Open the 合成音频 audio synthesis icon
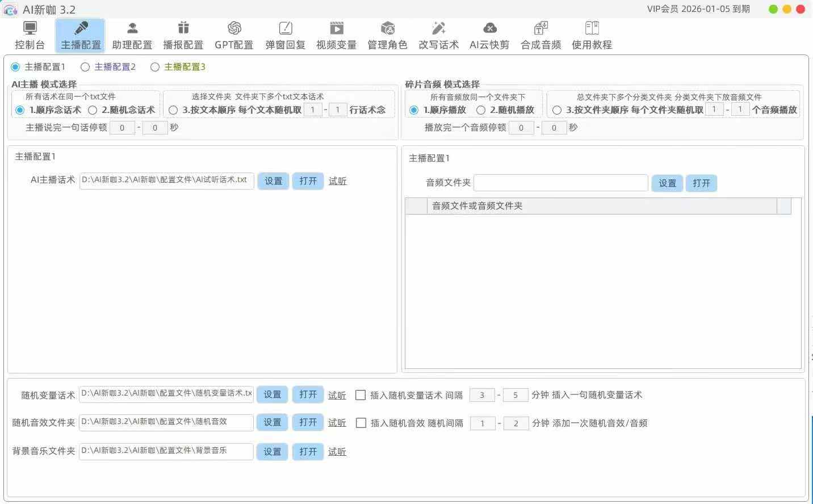Viewport: 813px width, 504px height. pos(540,29)
